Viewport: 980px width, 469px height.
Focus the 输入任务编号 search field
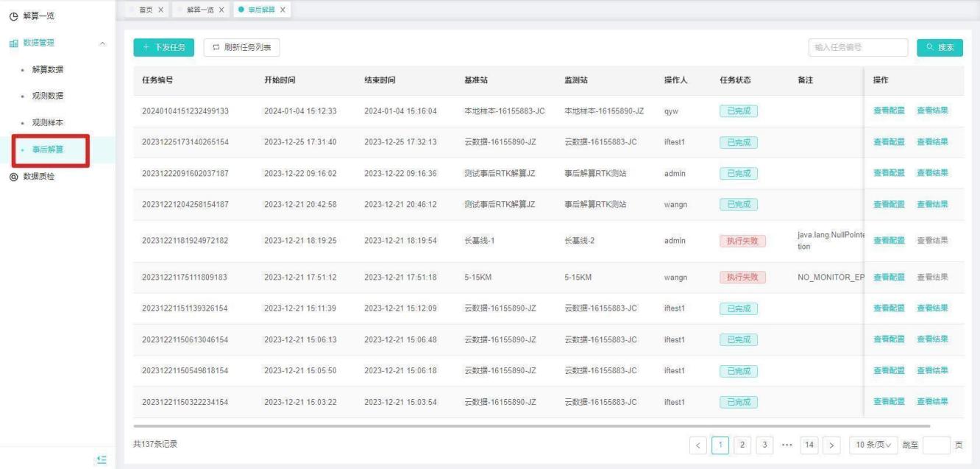[857, 47]
